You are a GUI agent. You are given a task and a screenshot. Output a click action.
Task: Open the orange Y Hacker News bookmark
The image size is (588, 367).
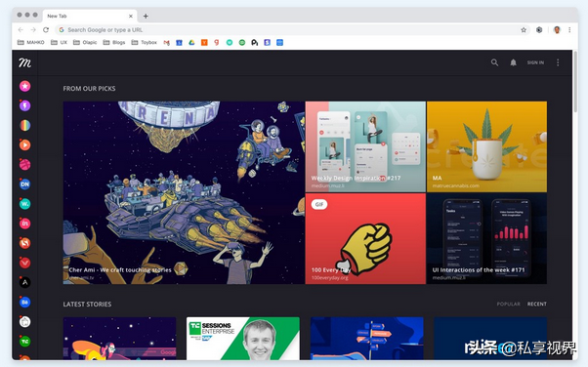click(204, 43)
